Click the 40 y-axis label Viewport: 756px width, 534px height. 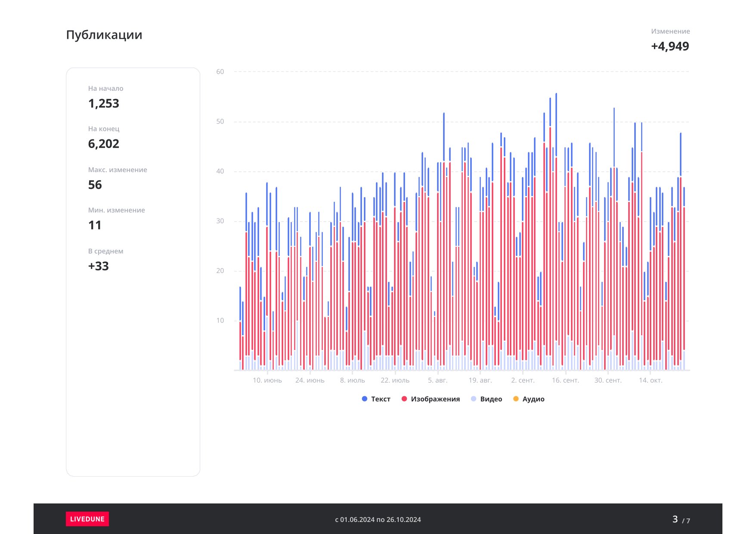(x=220, y=171)
